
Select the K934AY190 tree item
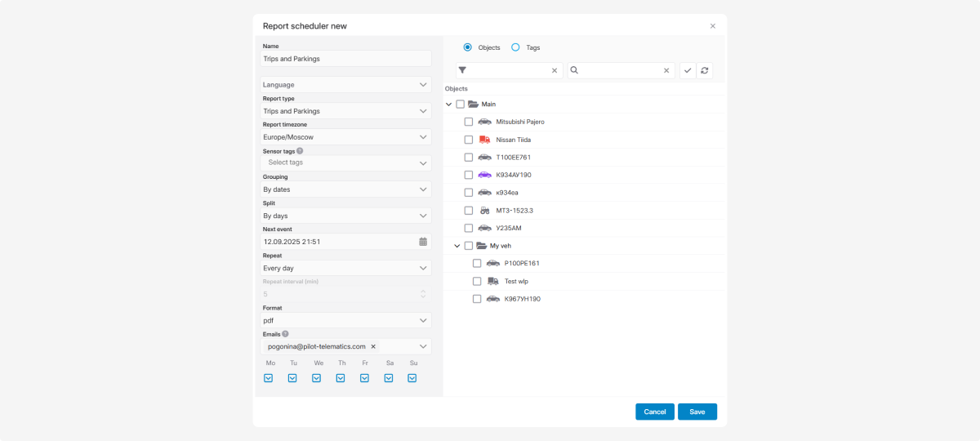[x=514, y=175]
